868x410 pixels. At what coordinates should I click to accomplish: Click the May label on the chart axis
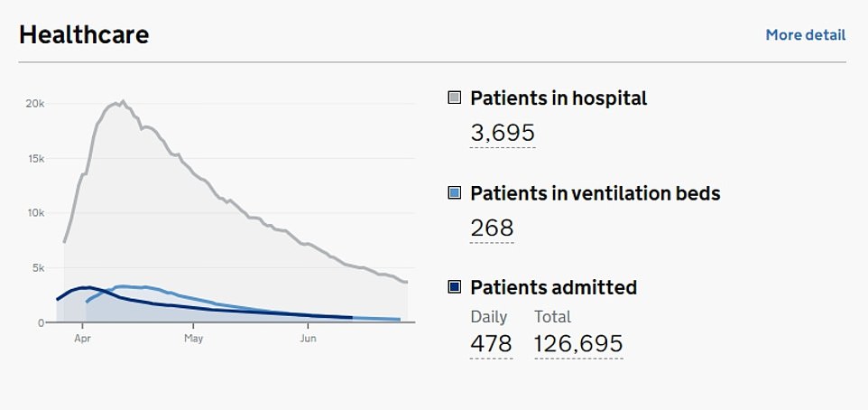click(x=194, y=339)
